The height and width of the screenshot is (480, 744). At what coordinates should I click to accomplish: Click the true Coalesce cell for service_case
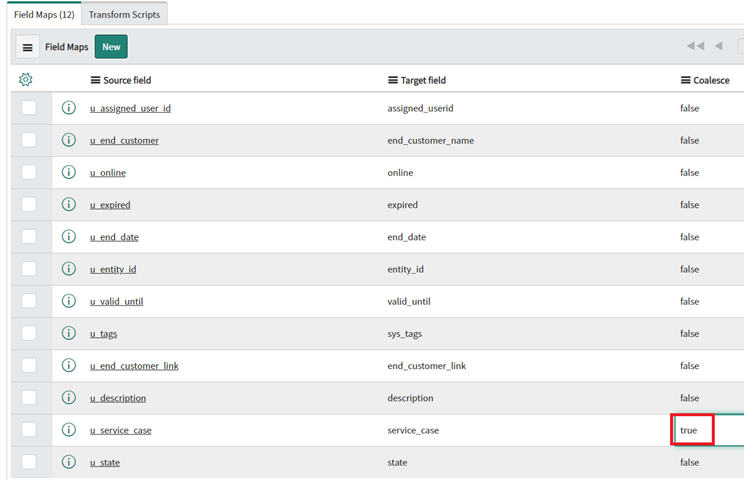(692, 430)
